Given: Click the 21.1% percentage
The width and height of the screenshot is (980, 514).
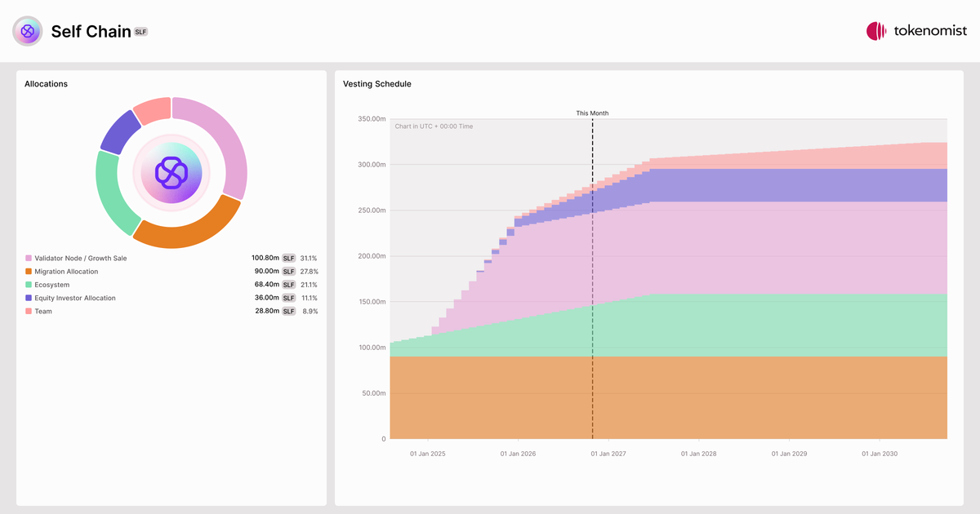Looking at the screenshot, I should tap(309, 285).
